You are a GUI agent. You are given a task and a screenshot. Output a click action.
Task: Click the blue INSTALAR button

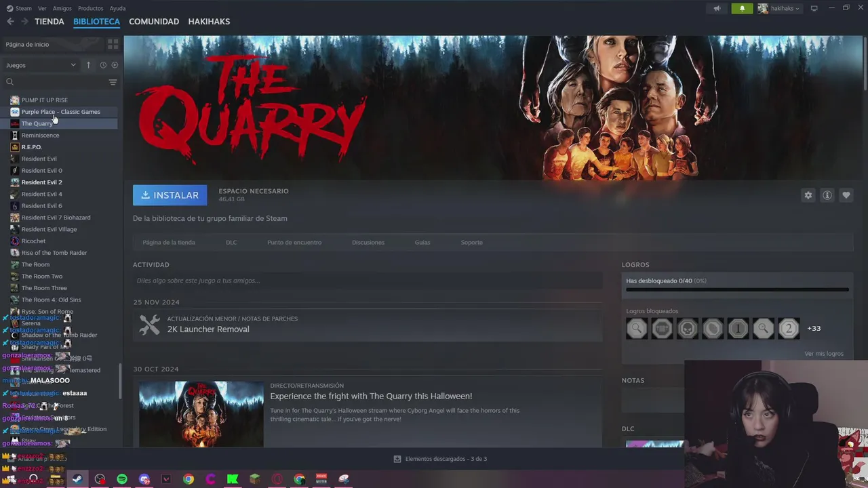170,195
